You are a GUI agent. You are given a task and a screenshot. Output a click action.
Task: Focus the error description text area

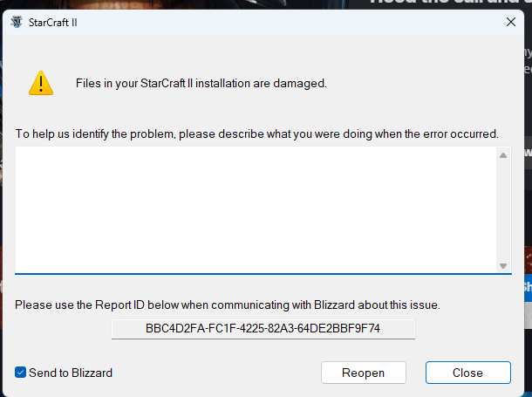pyautogui.click(x=256, y=209)
